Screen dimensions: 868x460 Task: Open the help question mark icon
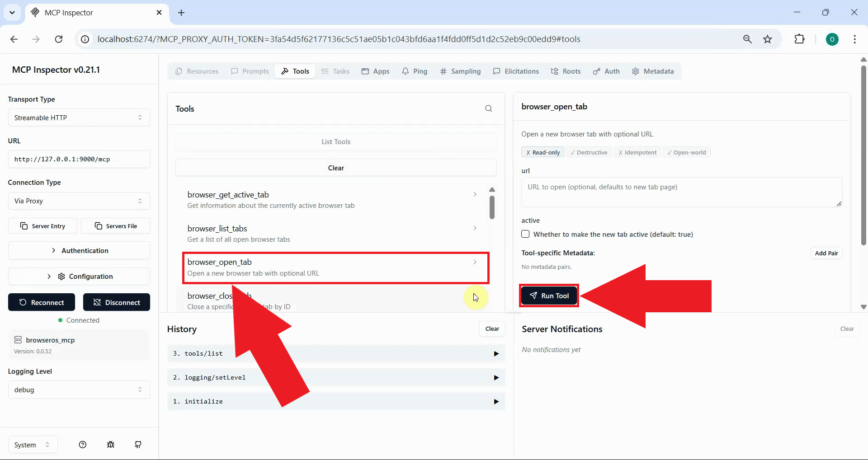(82, 445)
